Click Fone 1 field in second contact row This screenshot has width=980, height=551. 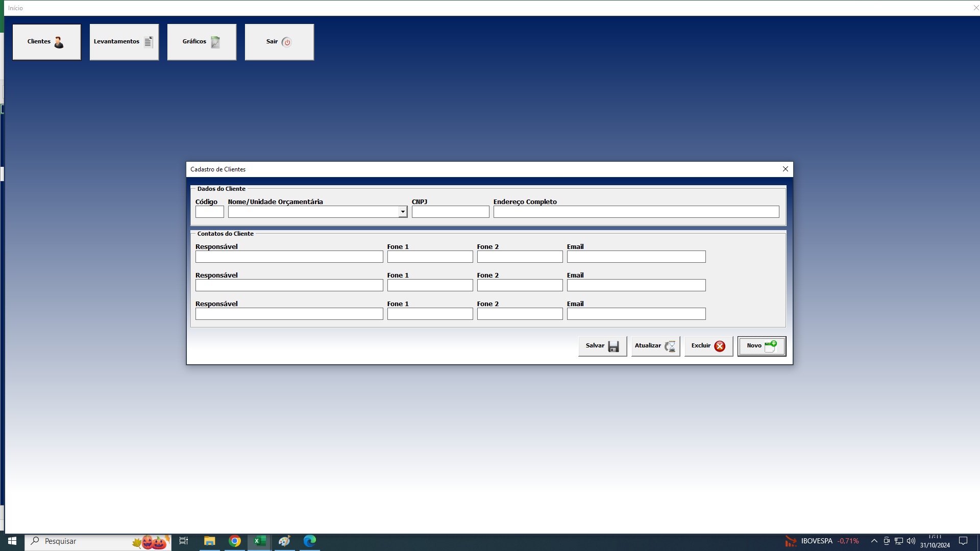coord(430,285)
